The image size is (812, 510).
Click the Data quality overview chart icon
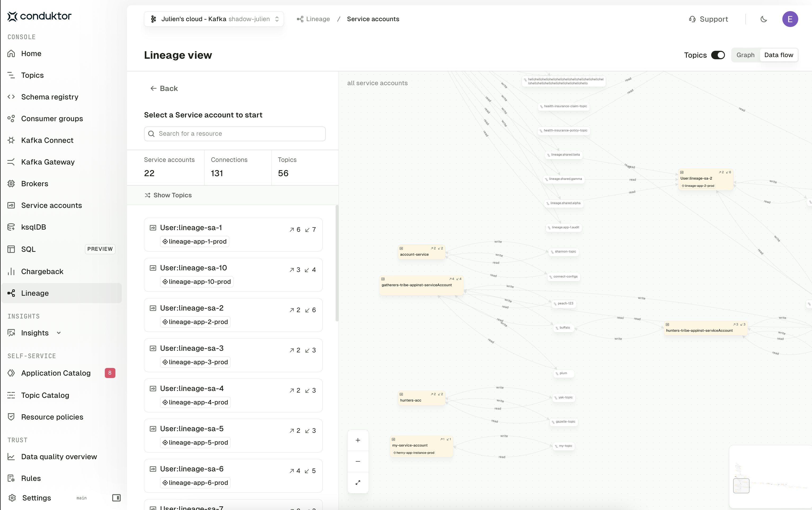point(11,457)
